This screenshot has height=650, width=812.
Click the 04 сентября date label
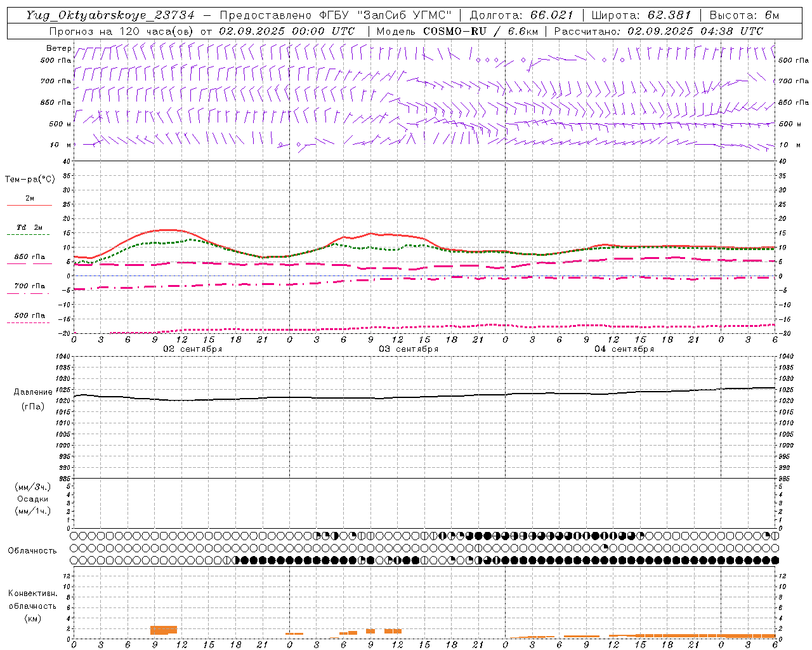pos(624,349)
